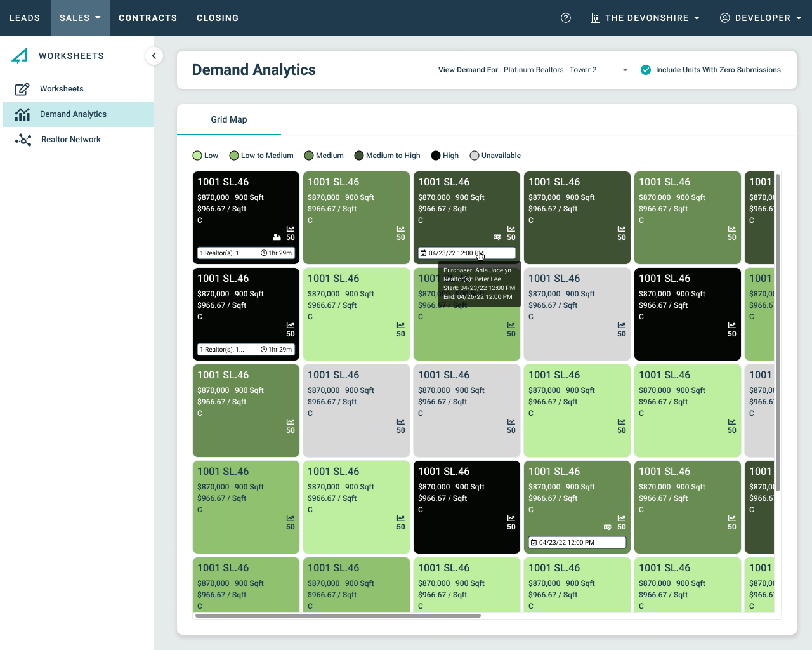Click the Worksheets pencil edit icon
812x650 pixels.
click(22, 89)
